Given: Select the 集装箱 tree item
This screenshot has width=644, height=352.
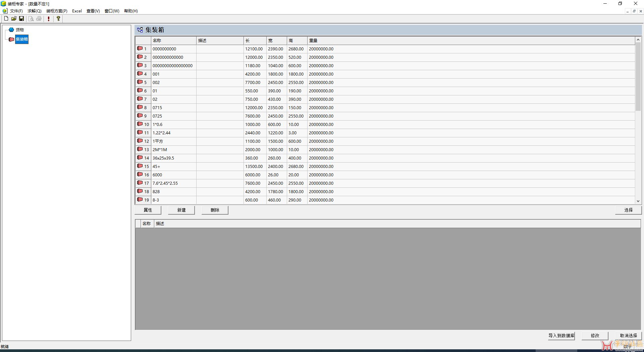Looking at the screenshot, I should click(x=22, y=40).
